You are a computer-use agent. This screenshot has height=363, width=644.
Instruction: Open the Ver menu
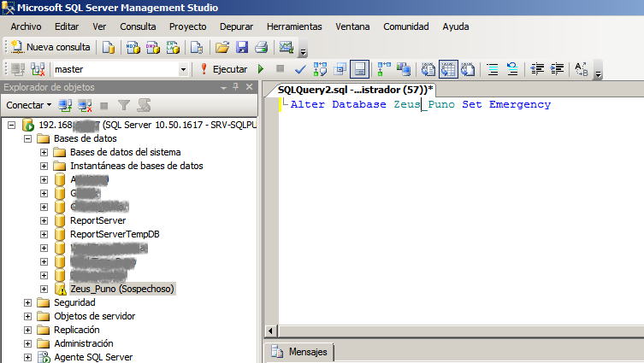[x=99, y=26]
